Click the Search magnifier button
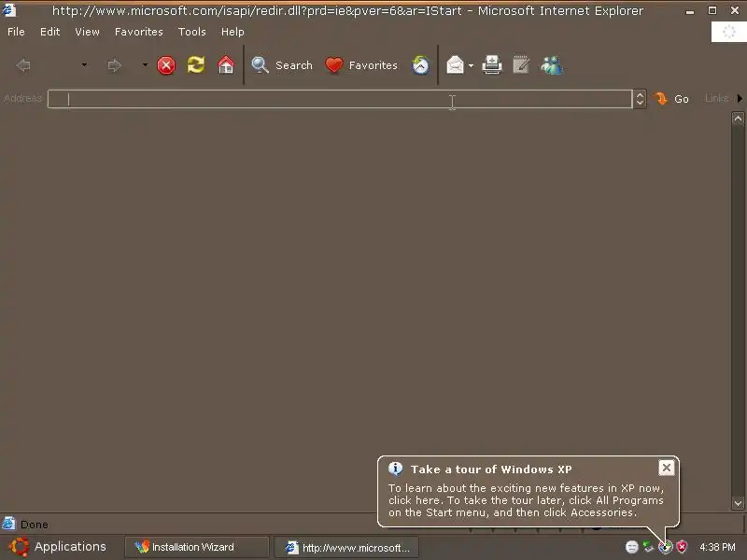The height and width of the screenshot is (560, 747). tap(282, 65)
